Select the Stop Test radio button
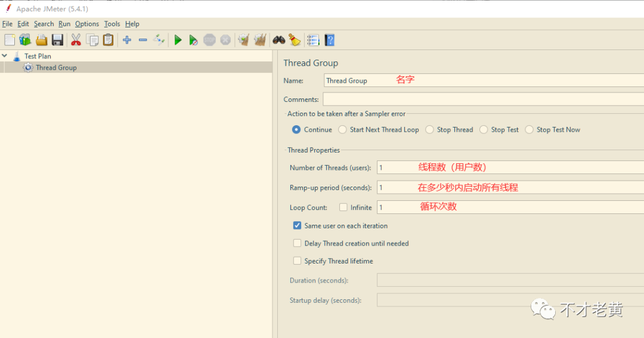644x338 pixels. point(484,130)
